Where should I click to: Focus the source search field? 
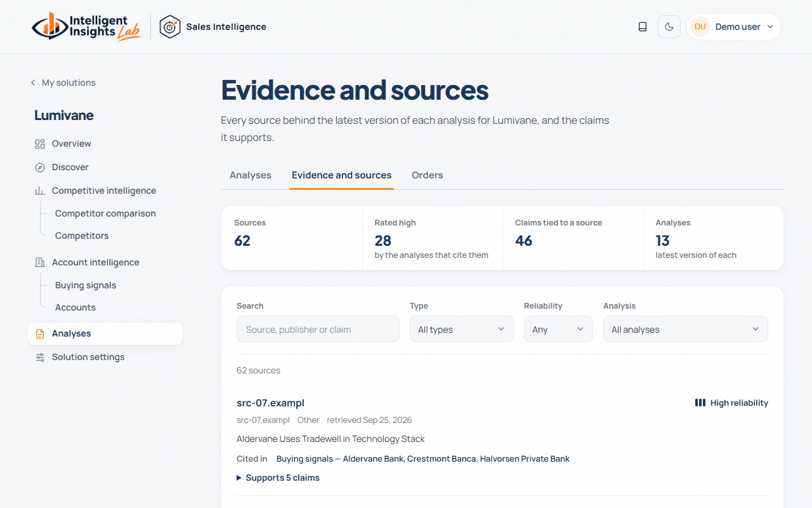[318, 329]
